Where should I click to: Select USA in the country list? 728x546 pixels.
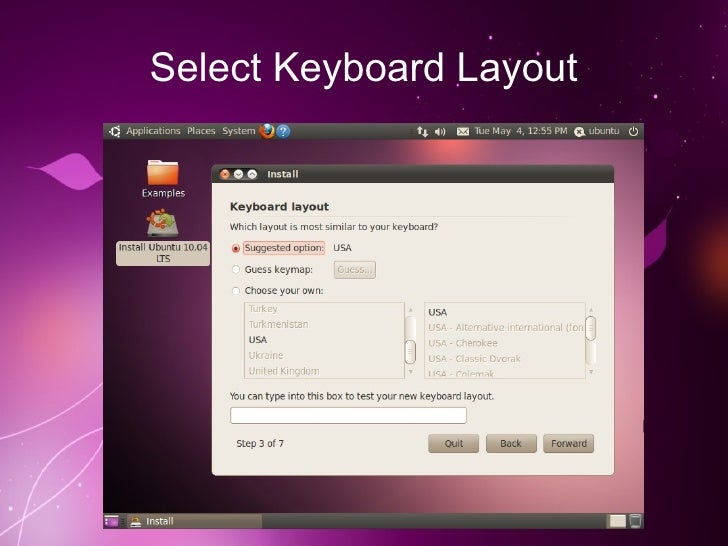click(x=325, y=340)
